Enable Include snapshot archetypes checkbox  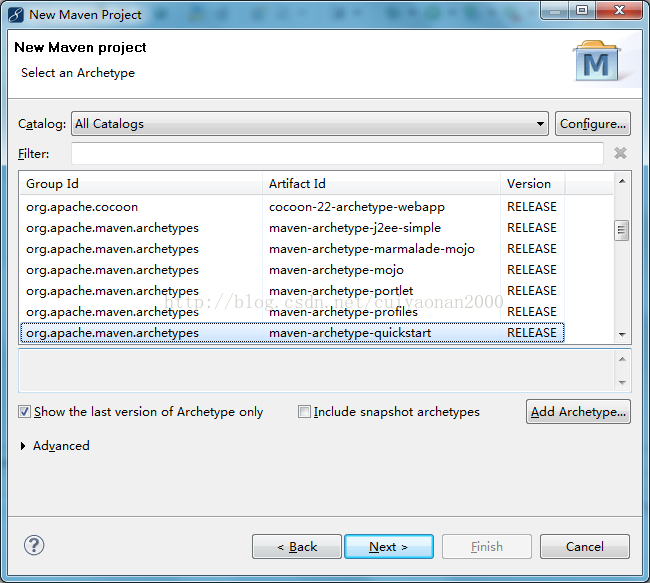point(304,412)
